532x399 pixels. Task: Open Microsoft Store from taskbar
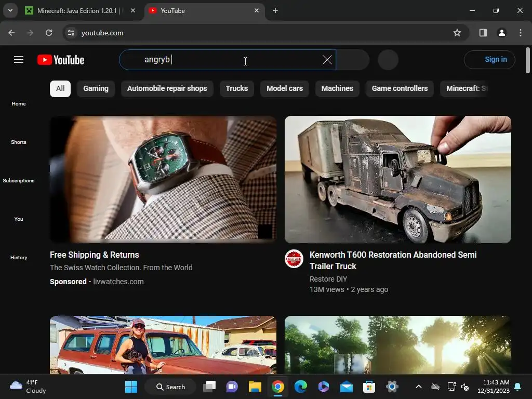click(x=369, y=387)
